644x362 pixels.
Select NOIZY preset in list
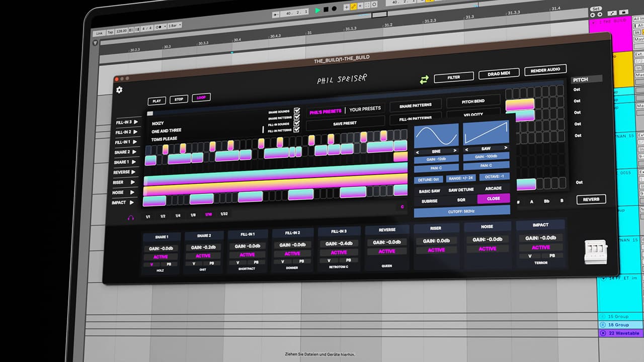159,122
